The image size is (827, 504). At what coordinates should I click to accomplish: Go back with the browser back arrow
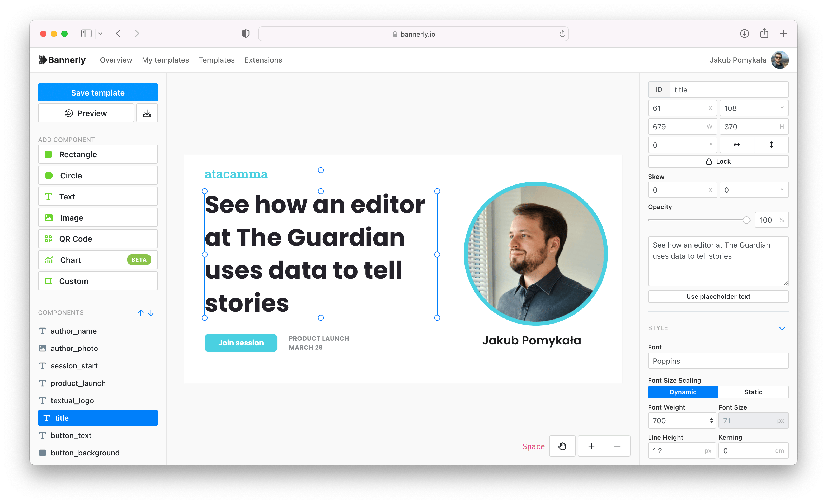(118, 34)
